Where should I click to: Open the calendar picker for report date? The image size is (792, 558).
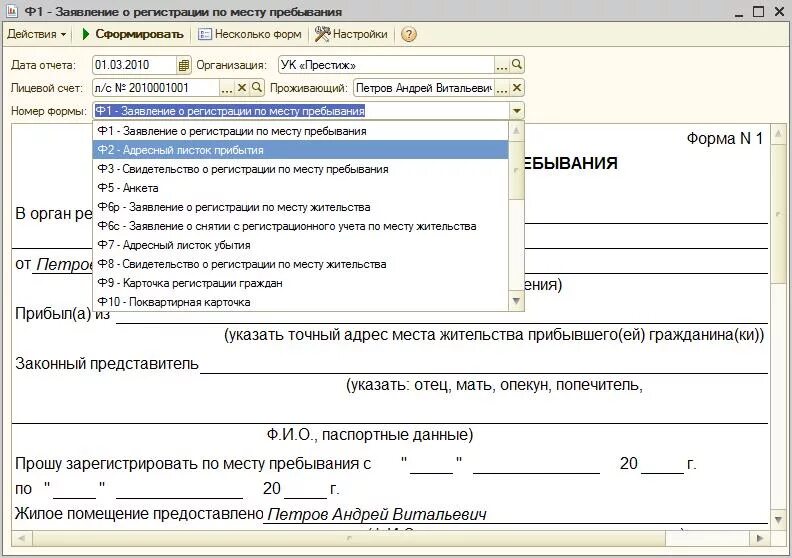tap(184, 65)
